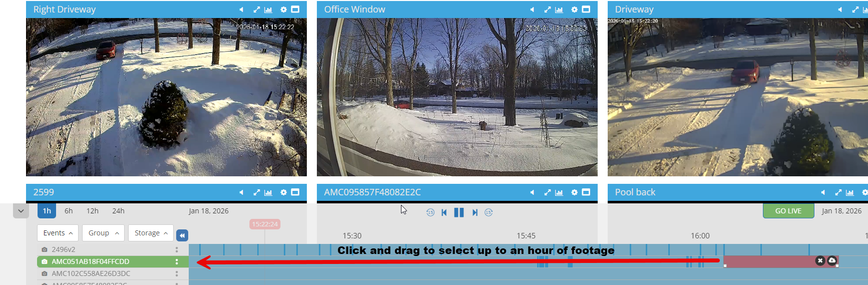Skip back 15 seconds
Image resolution: width=868 pixels, height=285 pixels.
(430, 212)
